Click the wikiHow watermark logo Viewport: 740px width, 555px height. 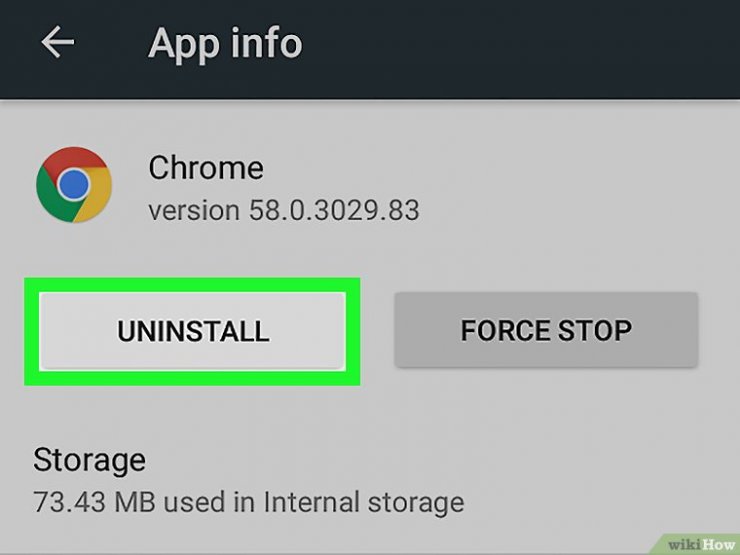click(x=700, y=545)
